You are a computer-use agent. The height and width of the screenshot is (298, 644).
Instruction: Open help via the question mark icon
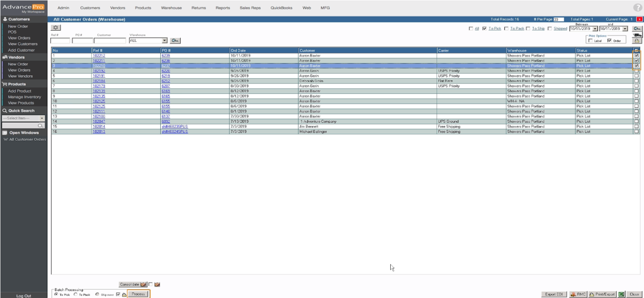coord(637,7)
